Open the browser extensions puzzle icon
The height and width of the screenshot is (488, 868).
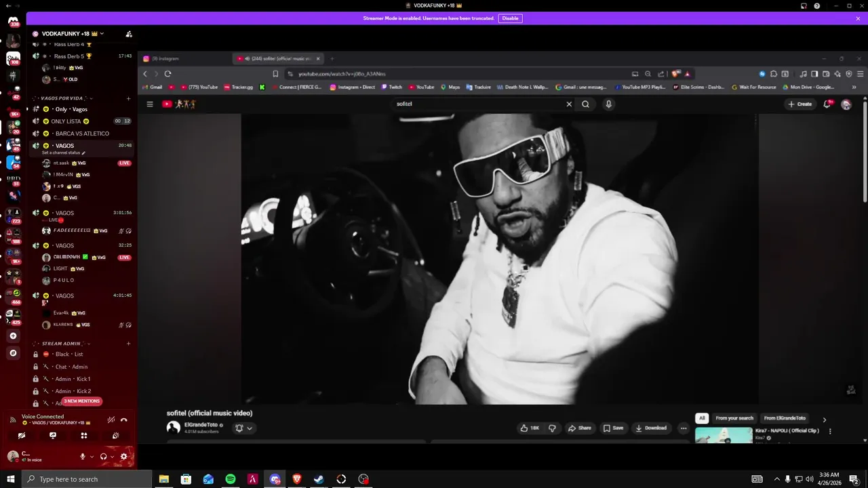point(773,74)
